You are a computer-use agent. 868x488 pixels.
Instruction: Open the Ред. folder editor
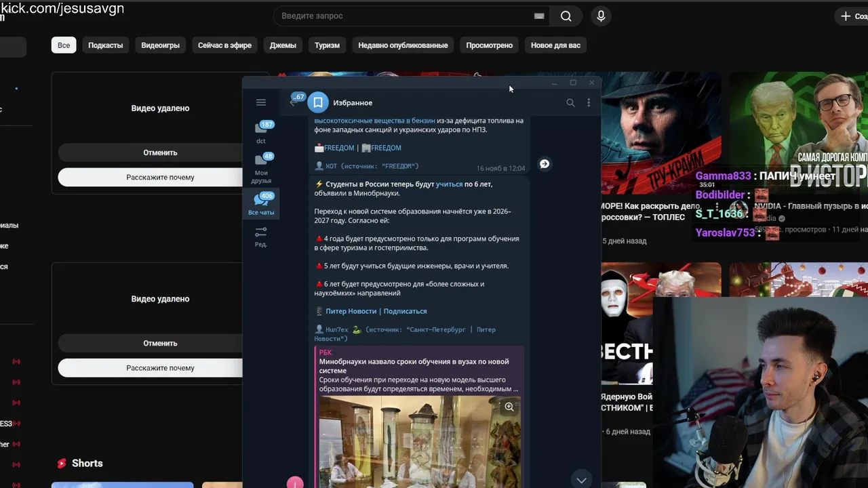[261, 237]
